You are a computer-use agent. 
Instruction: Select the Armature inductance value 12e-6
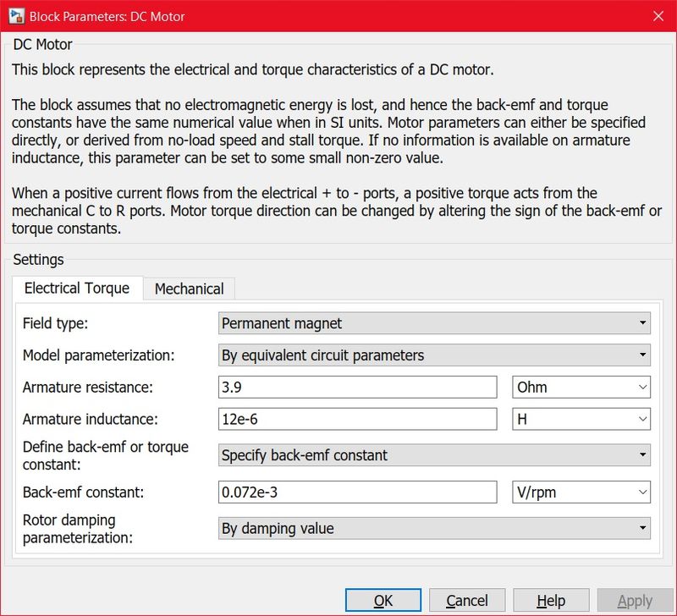click(x=355, y=418)
